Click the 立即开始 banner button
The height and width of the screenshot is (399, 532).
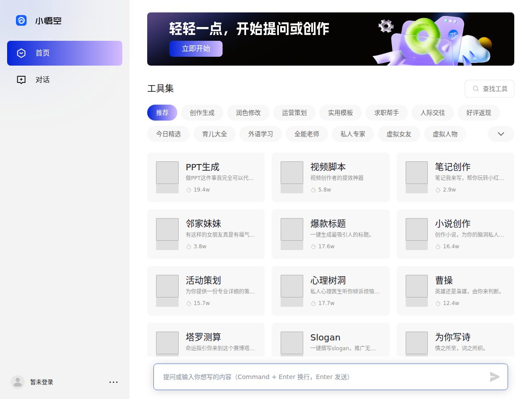click(x=196, y=49)
